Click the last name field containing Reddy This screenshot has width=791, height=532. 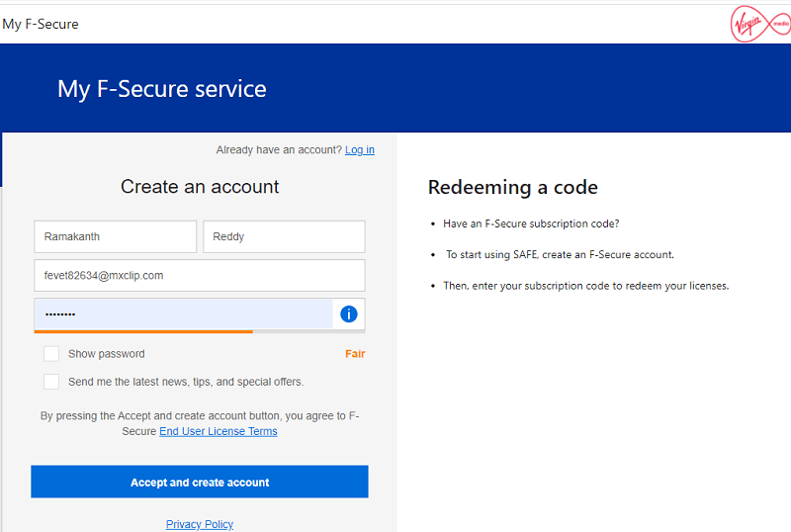(x=284, y=237)
